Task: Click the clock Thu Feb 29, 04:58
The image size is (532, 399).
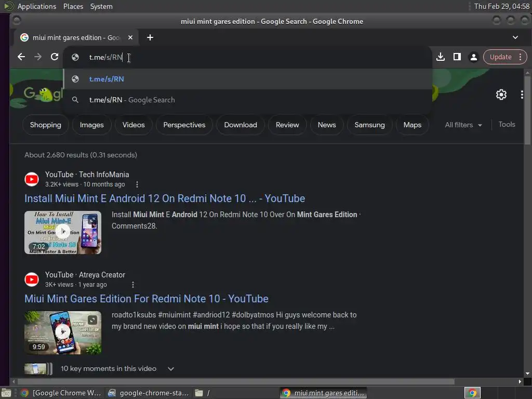Action: (x=502, y=6)
